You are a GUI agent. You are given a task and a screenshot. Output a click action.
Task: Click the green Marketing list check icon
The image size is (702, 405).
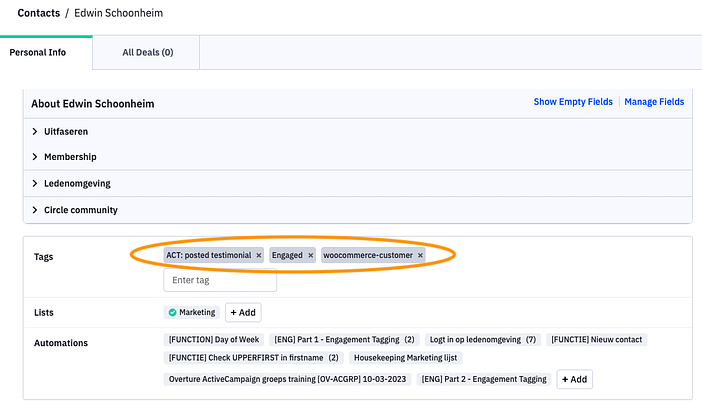[173, 313]
